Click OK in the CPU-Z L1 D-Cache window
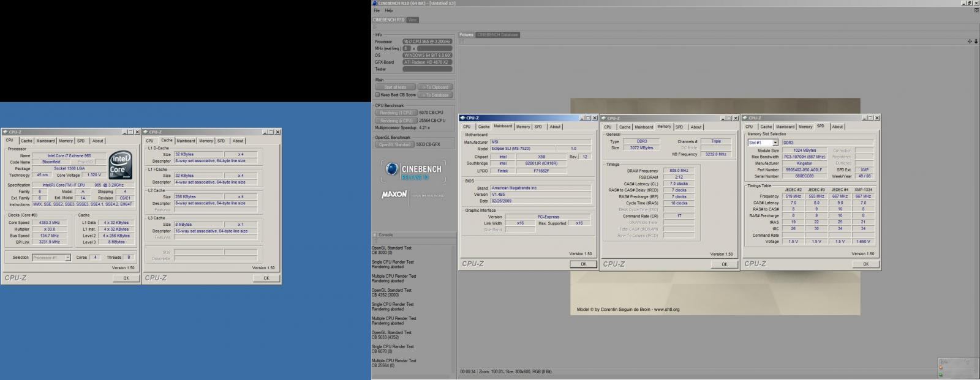Image resolution: width=980 pixels, height=380 pixels. click(266, 278)
